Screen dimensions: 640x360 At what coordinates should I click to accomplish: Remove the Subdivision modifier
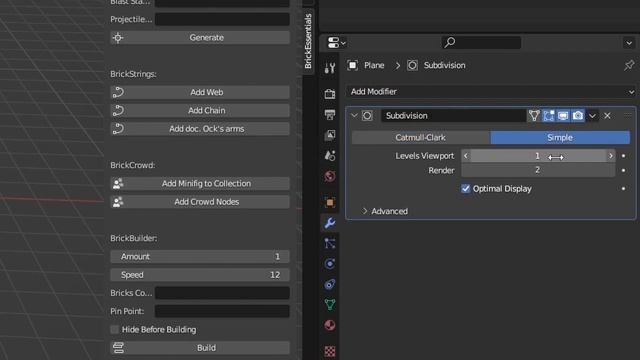tap(607, 116)
